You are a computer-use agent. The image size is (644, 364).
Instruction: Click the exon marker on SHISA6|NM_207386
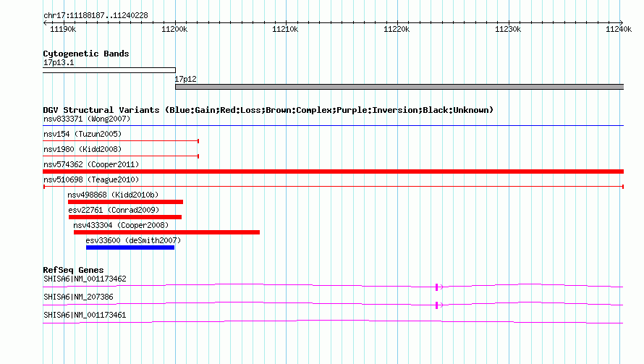(436, 305)
